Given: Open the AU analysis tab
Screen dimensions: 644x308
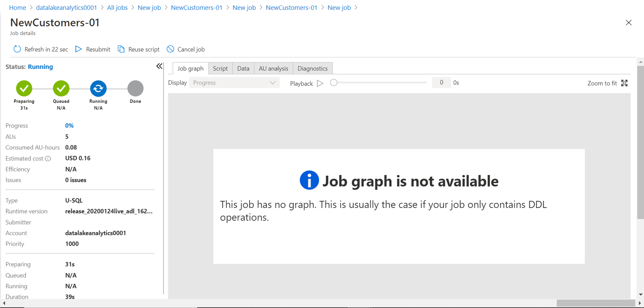Looking at the screenshot, I should 273,68.
